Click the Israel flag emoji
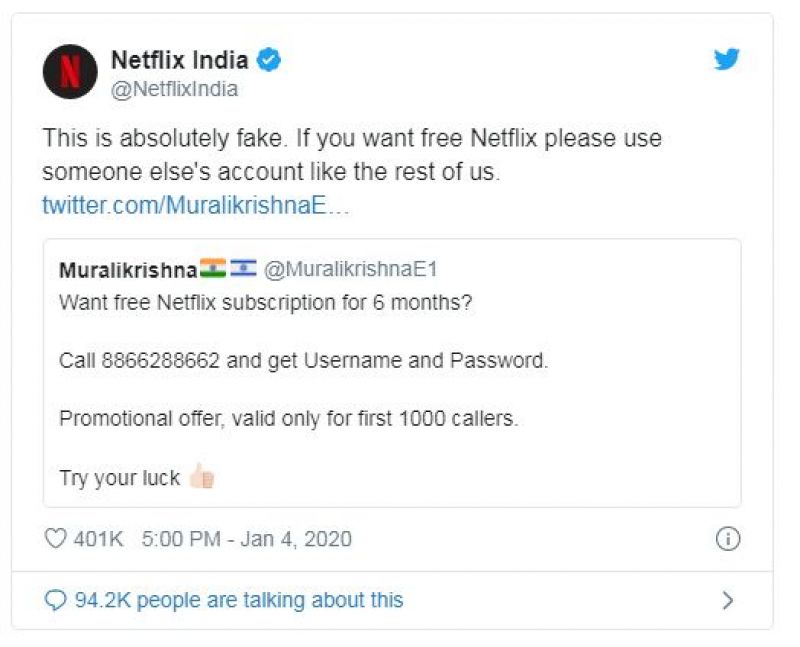 243,269
